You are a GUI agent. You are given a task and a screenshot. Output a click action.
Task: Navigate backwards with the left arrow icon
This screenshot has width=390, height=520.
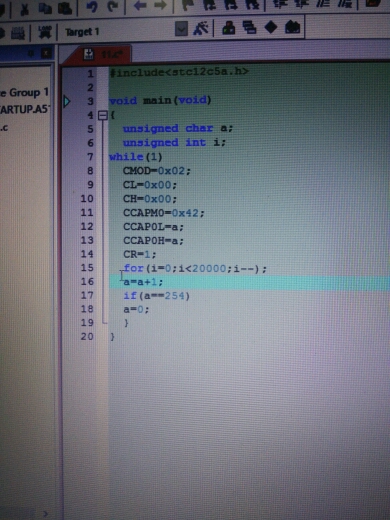click(140, 5)
